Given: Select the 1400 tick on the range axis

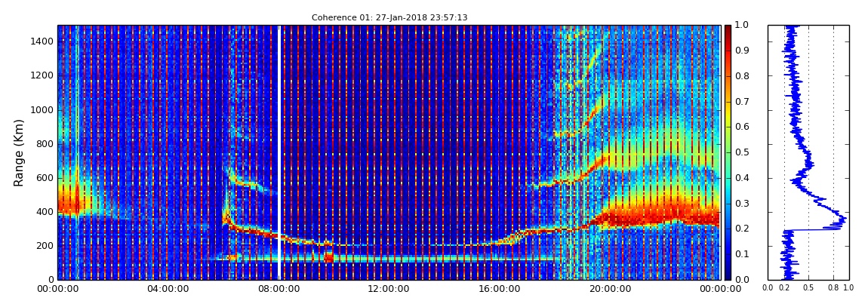Looking at the screenshot, I should 42,41.
